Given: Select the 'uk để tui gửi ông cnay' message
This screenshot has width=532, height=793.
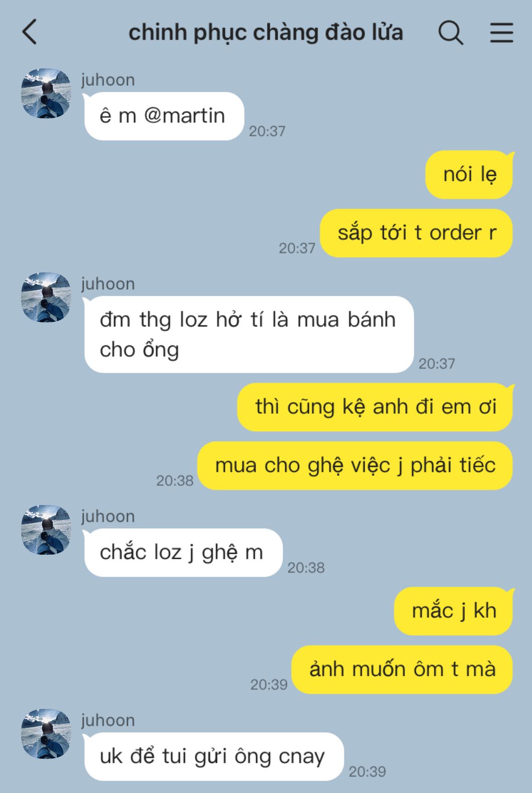Looking at the screenshot, I should [x=213, y=756].
